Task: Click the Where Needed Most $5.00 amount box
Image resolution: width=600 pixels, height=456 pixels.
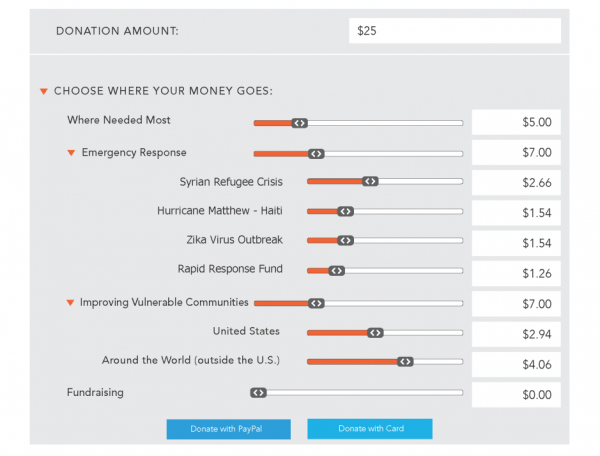Action: pyautogui.click(x=516, y=122)
